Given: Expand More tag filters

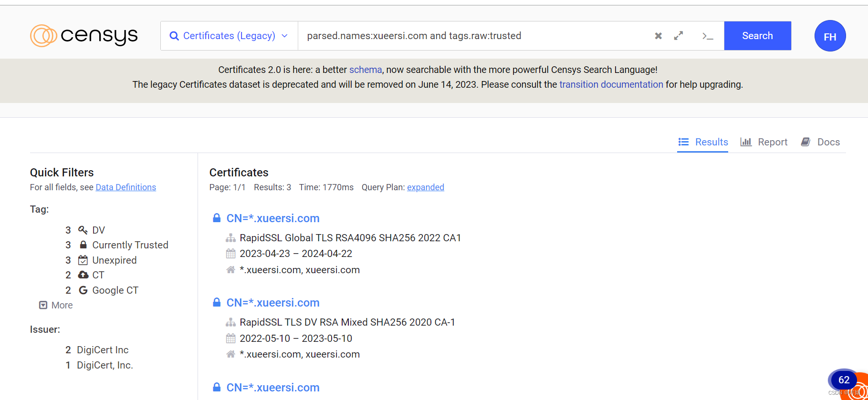Looking at the screenshot, I should 56,305.
